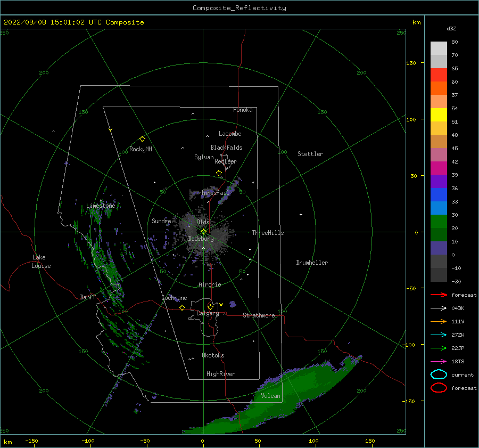Click the Cochrane label
The height and width of the screenshot is (448, 479).
tap(174, 298)
